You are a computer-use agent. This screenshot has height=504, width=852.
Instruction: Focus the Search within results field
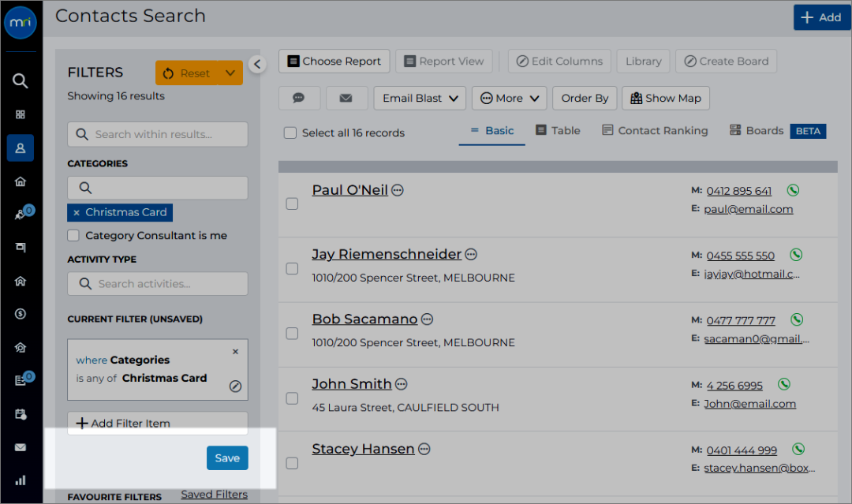click(x=158, y=134)
